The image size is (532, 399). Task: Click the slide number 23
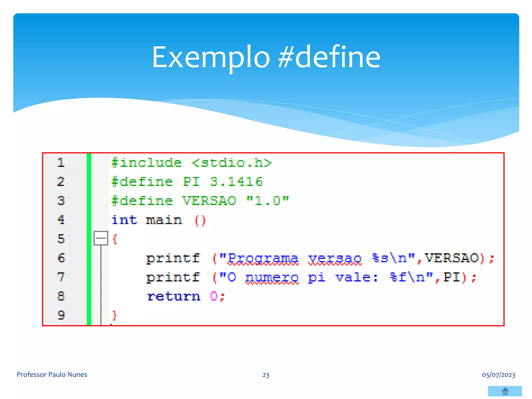pos(266,375)
